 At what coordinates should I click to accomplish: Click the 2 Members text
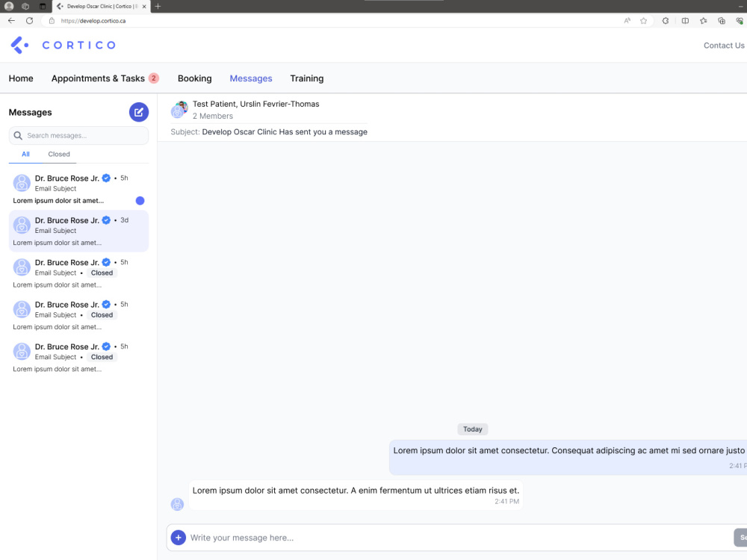(213, 116)
